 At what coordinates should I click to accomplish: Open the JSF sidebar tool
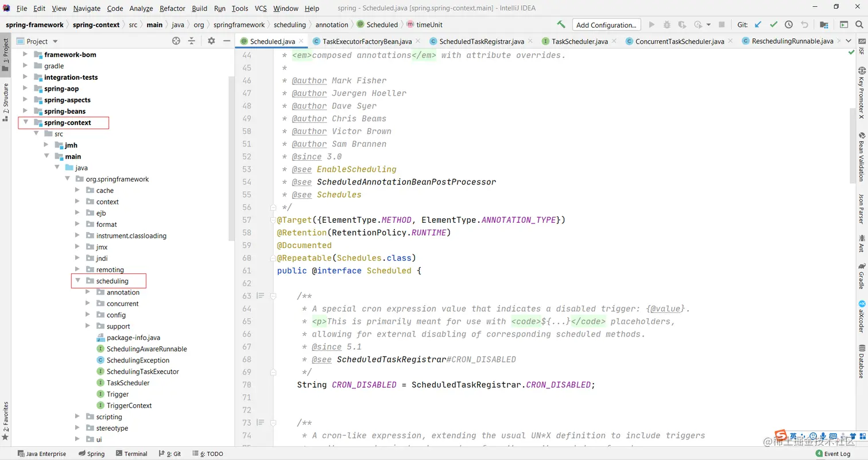862,47
